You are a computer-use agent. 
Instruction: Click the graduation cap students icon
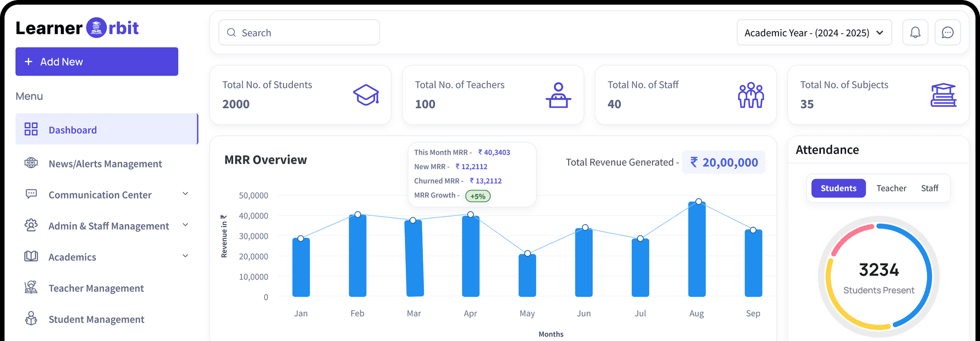click(x=366, y=95)
